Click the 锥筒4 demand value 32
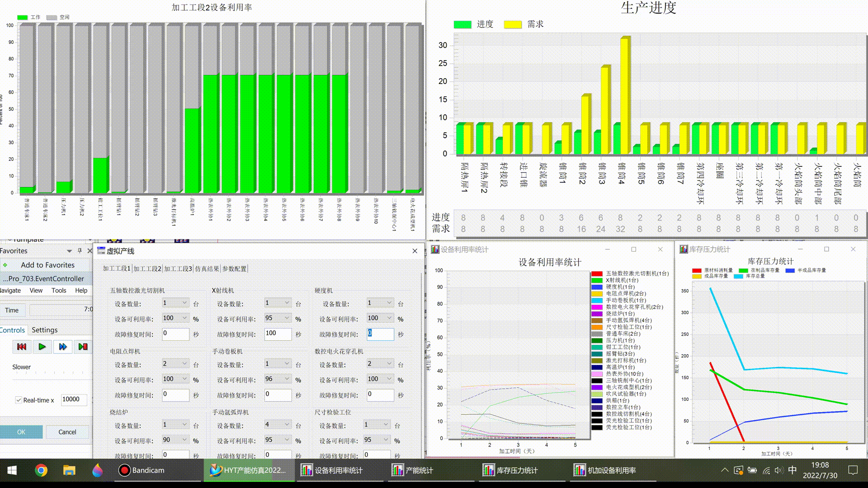This screenshot has width=868, height=488. [x=620, y=229]
